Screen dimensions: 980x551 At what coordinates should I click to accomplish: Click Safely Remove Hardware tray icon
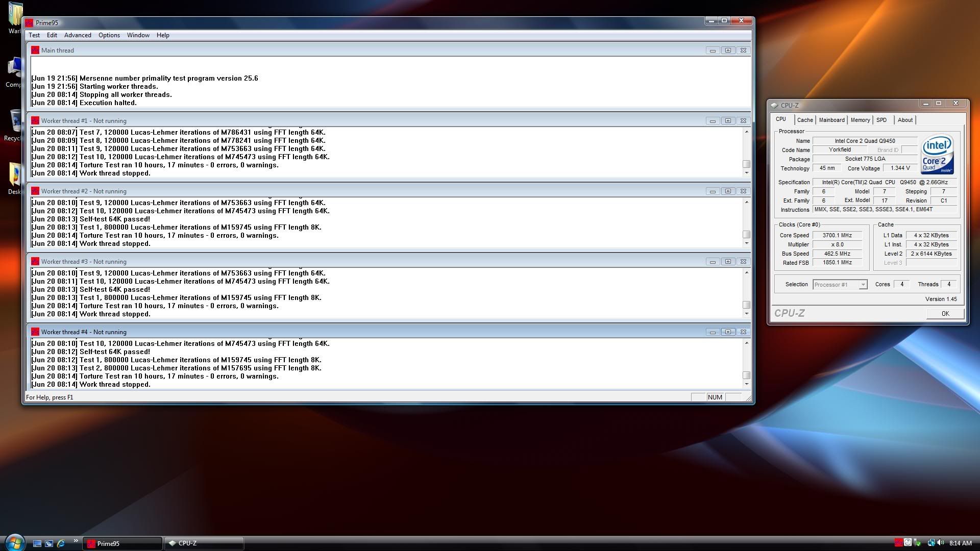918,543
